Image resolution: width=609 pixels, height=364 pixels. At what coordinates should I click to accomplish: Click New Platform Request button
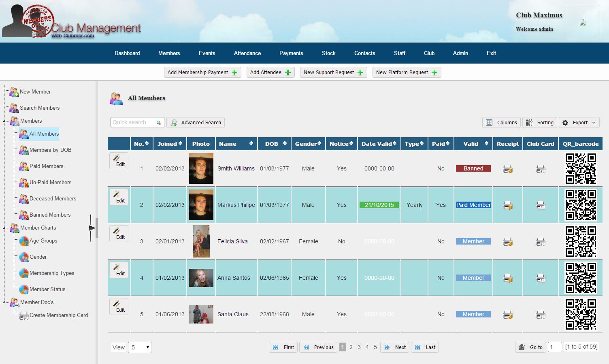click(x=407, y=72)
